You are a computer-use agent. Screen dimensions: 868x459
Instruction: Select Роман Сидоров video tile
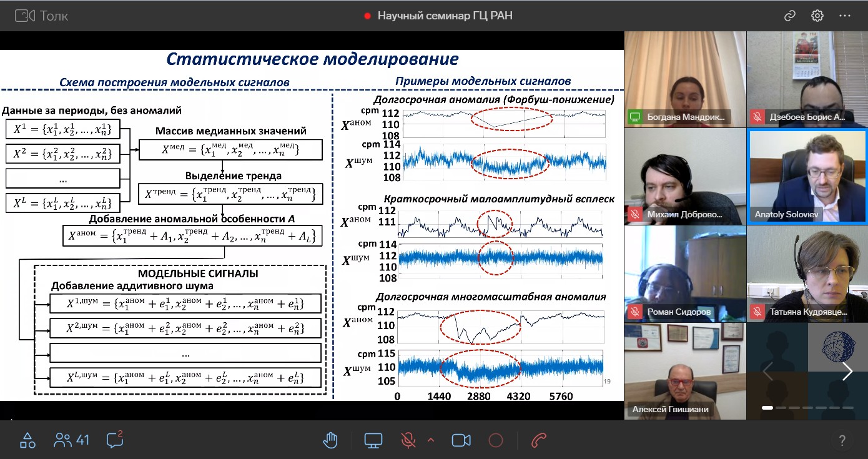pos(685,274)
